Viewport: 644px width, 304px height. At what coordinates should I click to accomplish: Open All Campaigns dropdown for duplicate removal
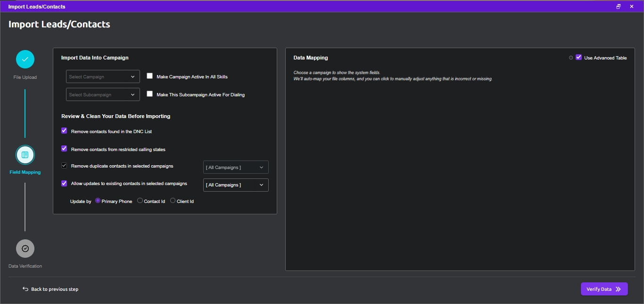(236, 167)
